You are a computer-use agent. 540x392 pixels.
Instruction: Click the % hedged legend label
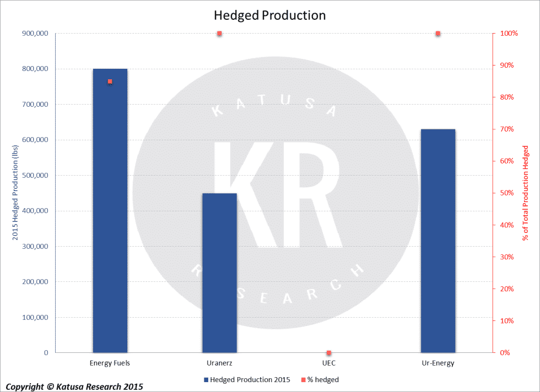point(323,379)
